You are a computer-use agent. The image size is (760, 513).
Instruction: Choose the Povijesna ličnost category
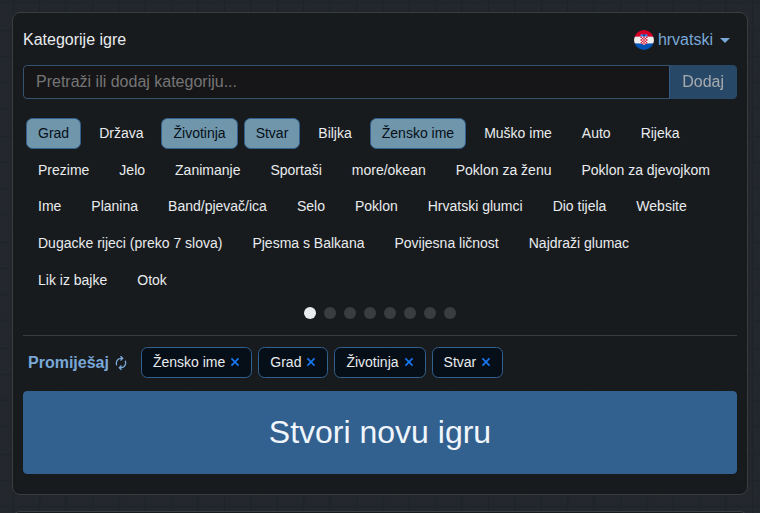[446, 243]
